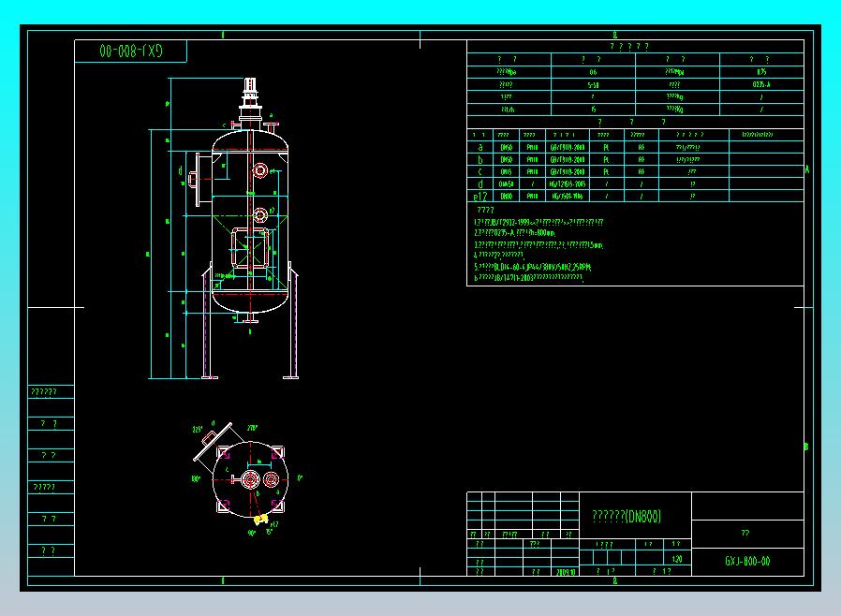Select nozzle table row label 'a'

tap(480, 147)
